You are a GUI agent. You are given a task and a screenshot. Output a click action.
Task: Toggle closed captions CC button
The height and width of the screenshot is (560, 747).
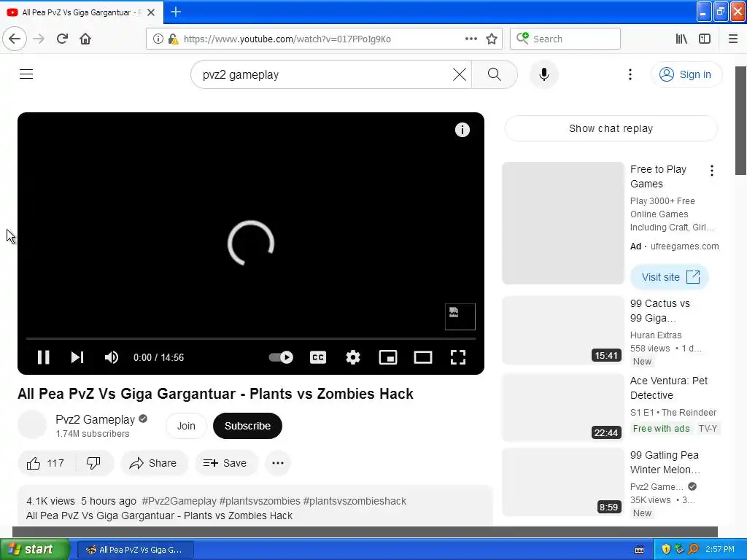coord(318,357)
